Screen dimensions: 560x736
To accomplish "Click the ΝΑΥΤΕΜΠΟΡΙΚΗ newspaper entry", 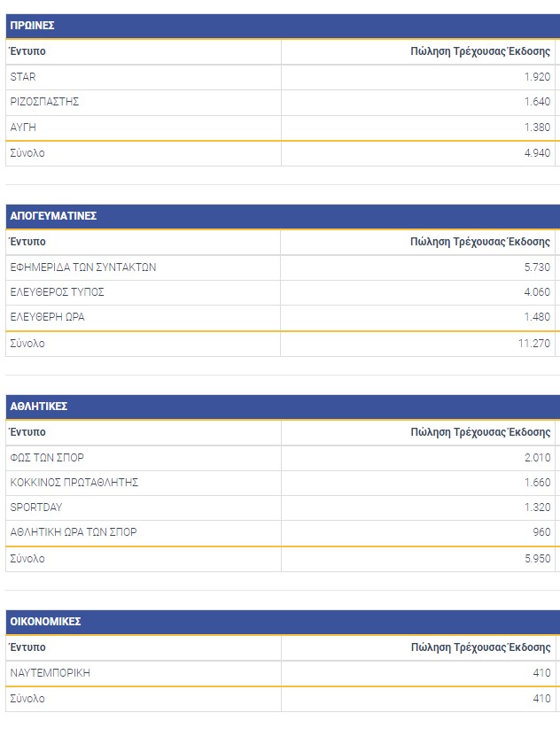I will coord(50,673).
